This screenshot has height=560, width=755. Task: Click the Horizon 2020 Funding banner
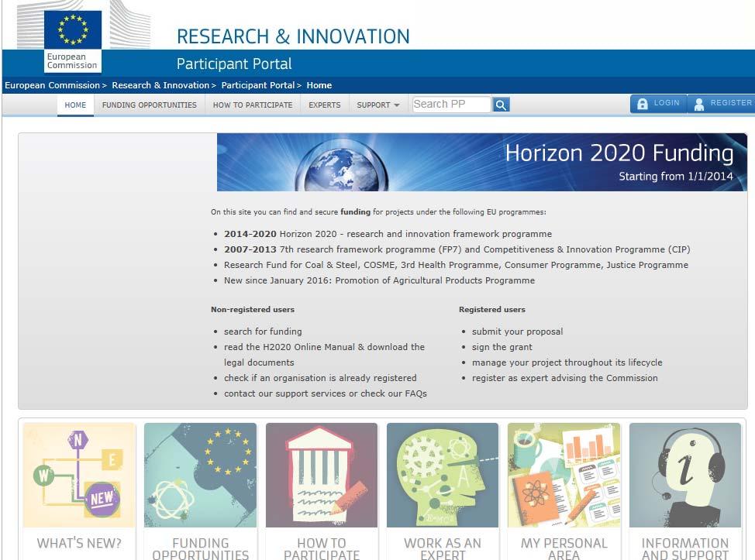(x=482, y=162)
